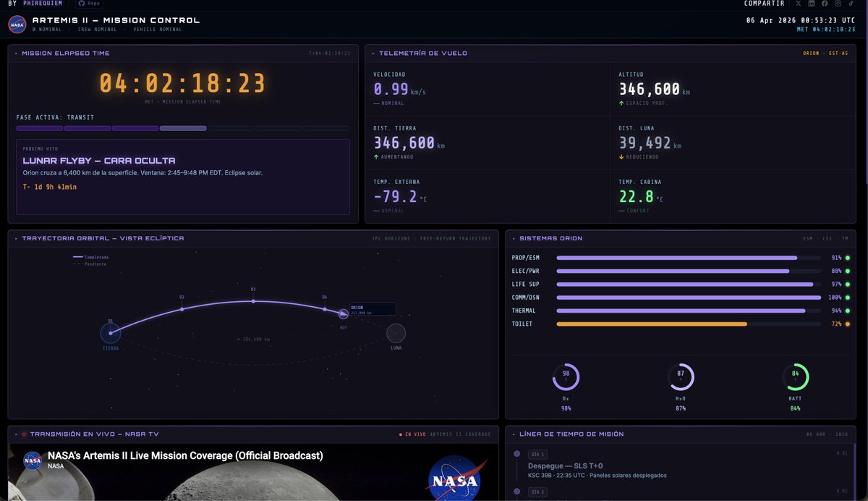
Task: Click the H₂O 87% circular gauge
Action: point(681,377)
